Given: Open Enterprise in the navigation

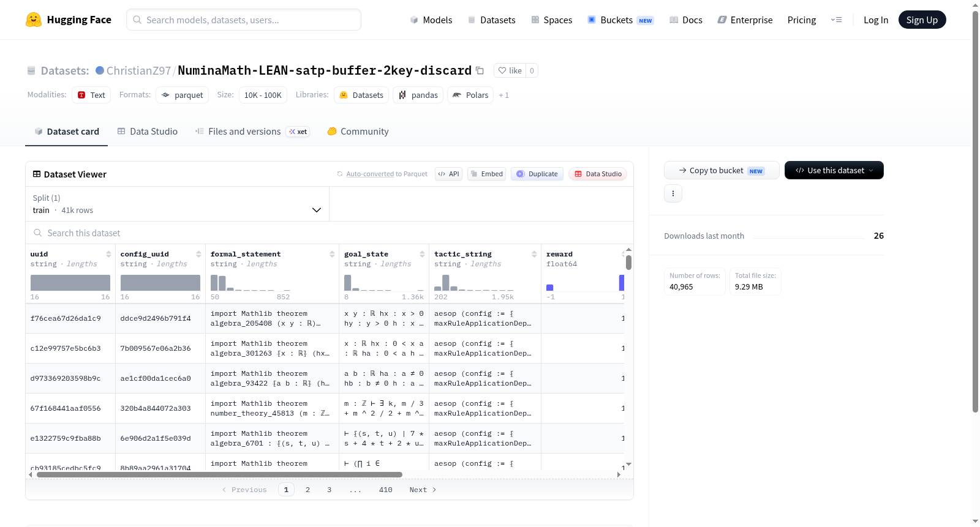Looking at the screenshot, I should pyautogui.click(x=745, y=20).
